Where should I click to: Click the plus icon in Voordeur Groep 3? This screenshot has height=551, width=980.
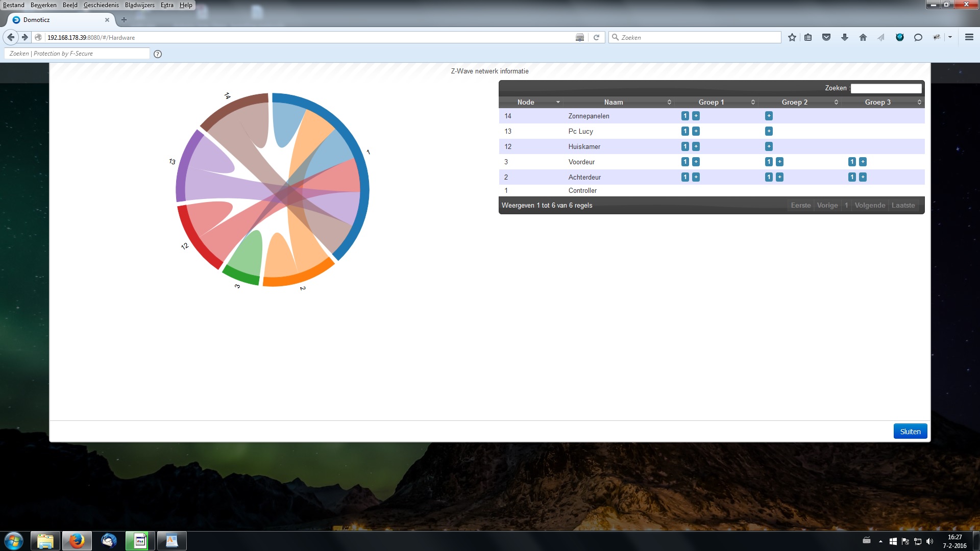863,162
